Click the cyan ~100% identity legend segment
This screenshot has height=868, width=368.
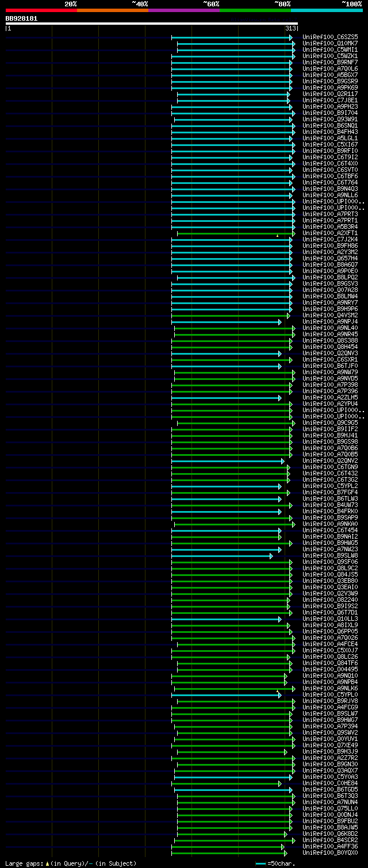tap(327, 10)
